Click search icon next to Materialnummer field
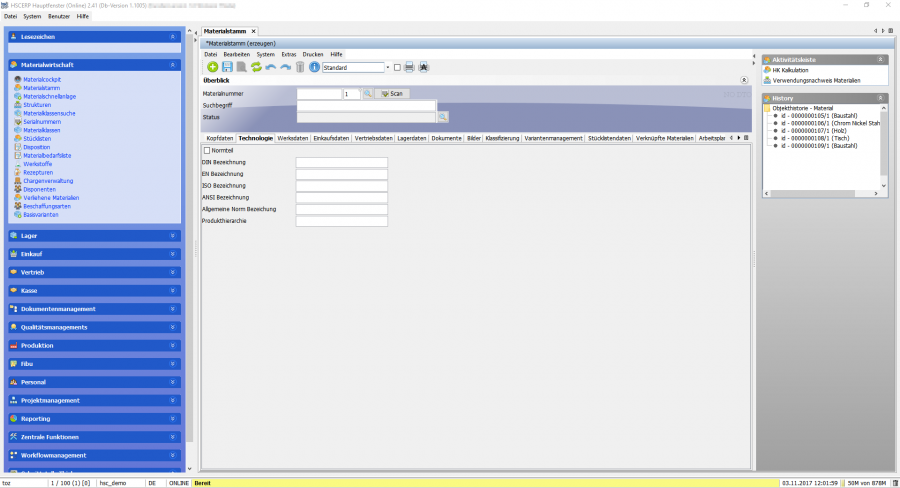The image size is (900, 488). tap(367, 93)
